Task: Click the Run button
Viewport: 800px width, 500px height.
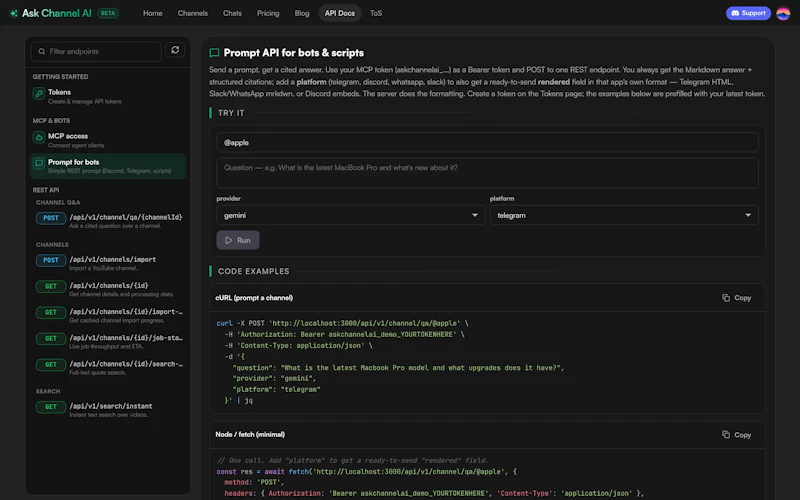Action: click(238, 240)
